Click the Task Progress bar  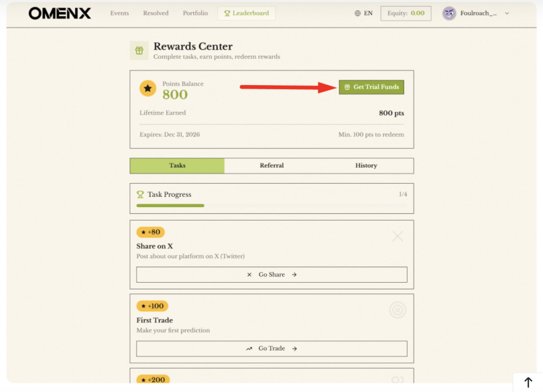point(271,205)
